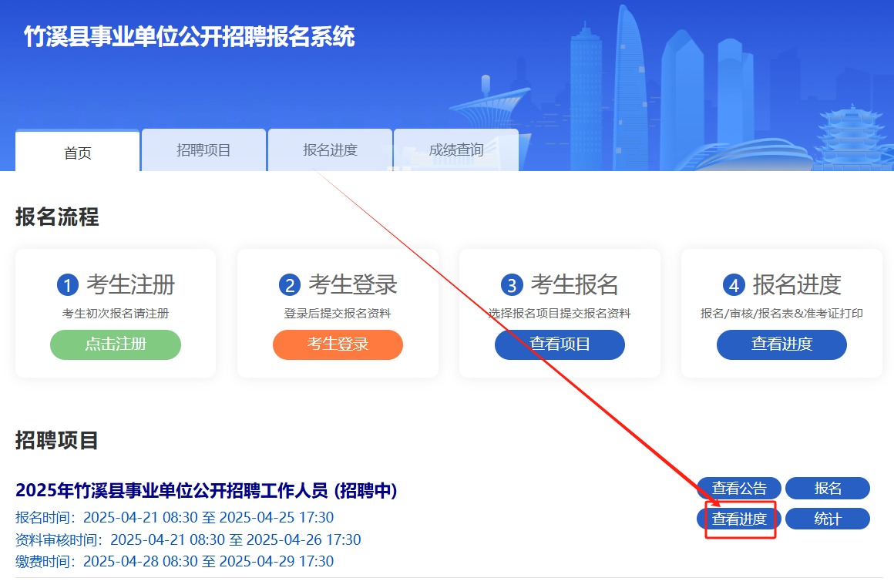Click the 报名时间 line with 2025-04-21 dates

coord(174,518)
